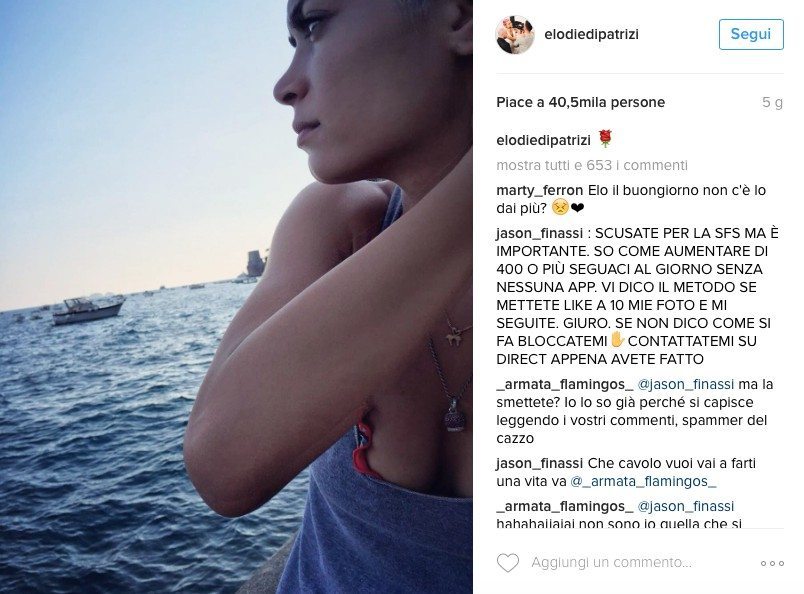Open marty_ferron's profile from the comments
The image size is (804, 594).
(539, 190)
